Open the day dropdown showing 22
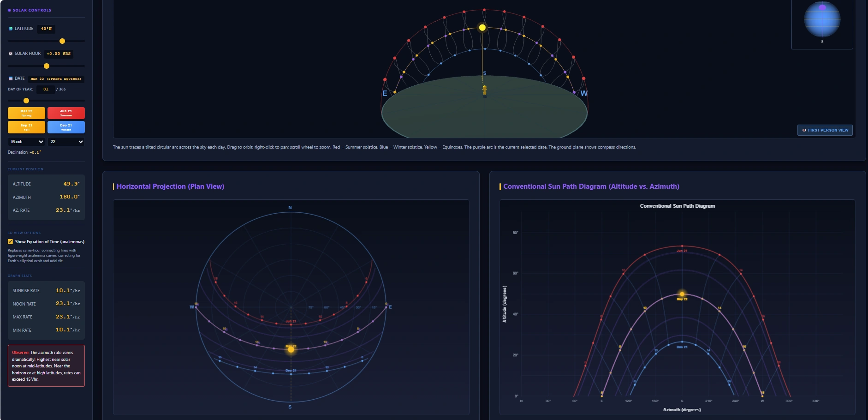This screenshot has height=420, width=868. 66,142
